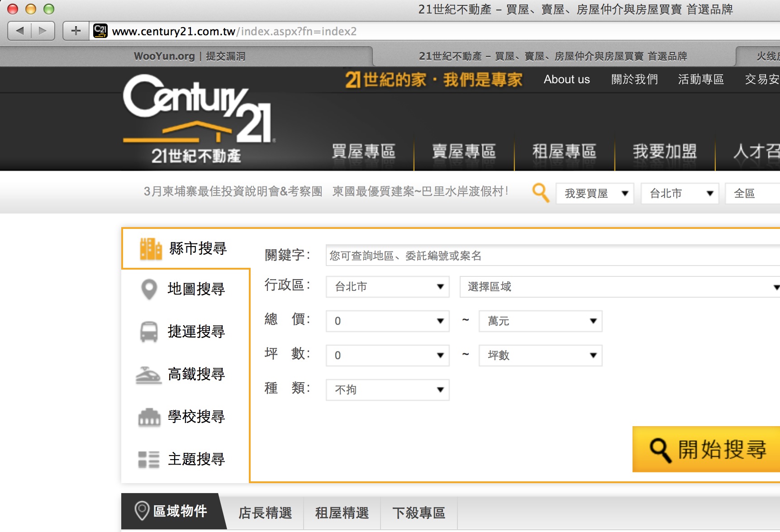
Task: Click the orange magnifier quick search icon
Action: pyautogui.click(x=540, y=193)
